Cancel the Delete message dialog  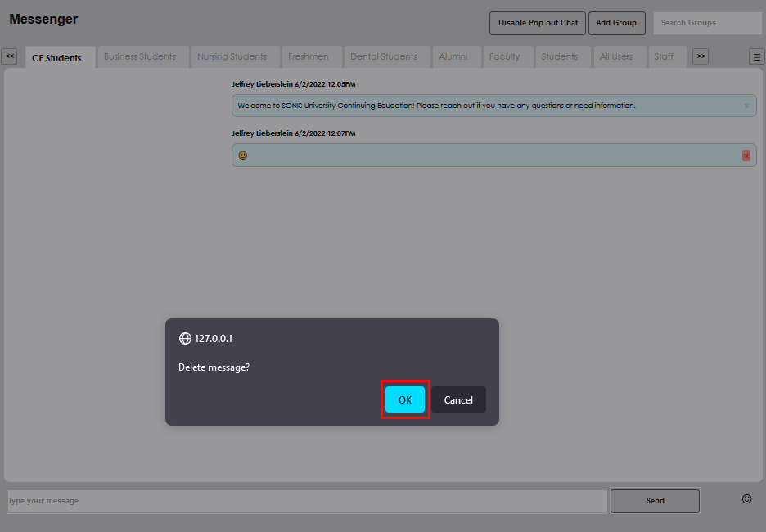[458, 399]
